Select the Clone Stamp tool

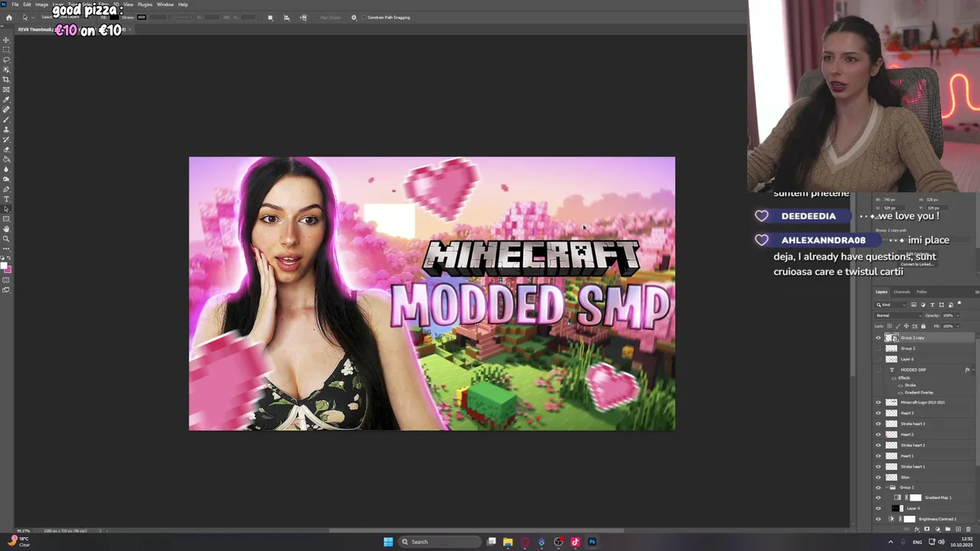[6, 129]
